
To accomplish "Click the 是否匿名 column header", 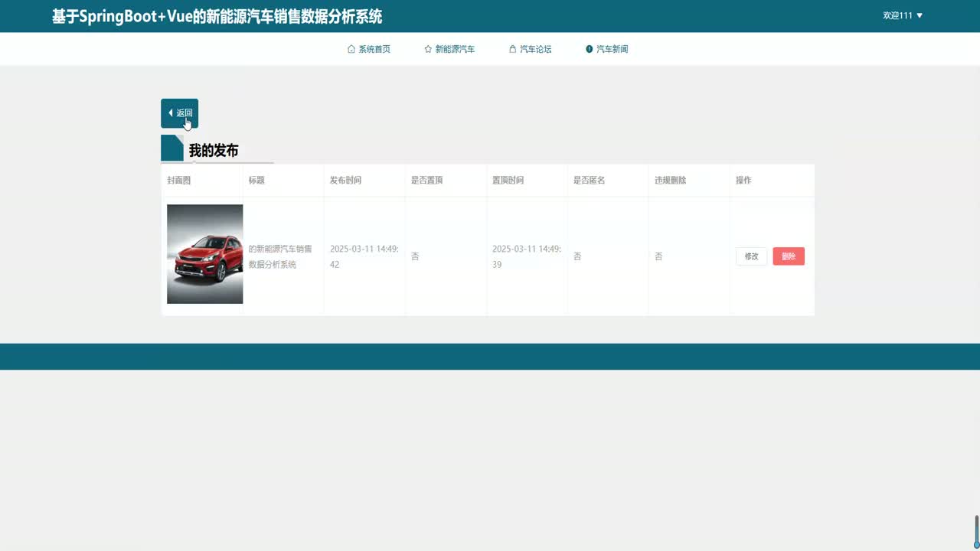I will pos(589,181).
